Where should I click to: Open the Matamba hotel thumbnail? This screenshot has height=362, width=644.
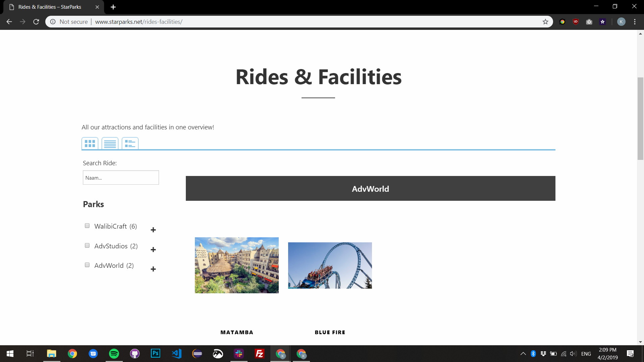(x=237, y=265)
